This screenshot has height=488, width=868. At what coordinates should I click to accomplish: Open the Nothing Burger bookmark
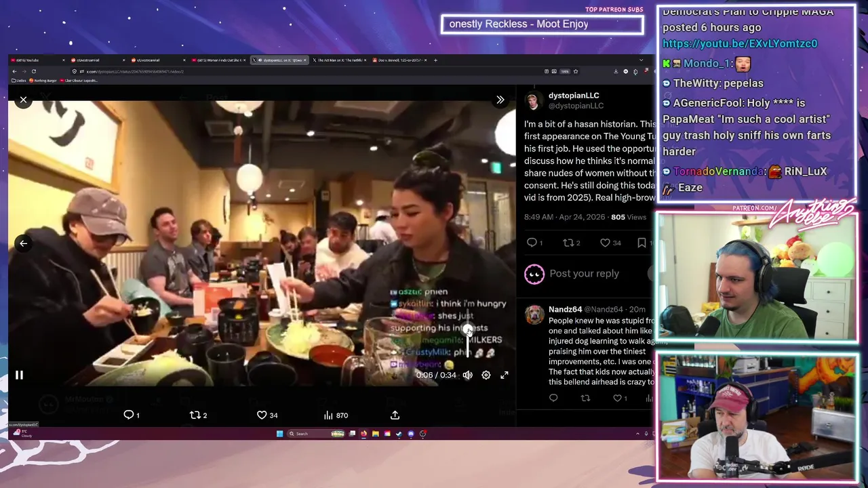(44, 81)
